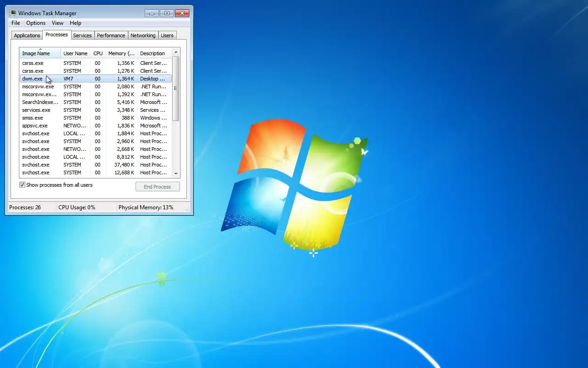The width and height of the screenshot is (588, 368).
Task: Switch to the Applications tab
Action: 27,35
